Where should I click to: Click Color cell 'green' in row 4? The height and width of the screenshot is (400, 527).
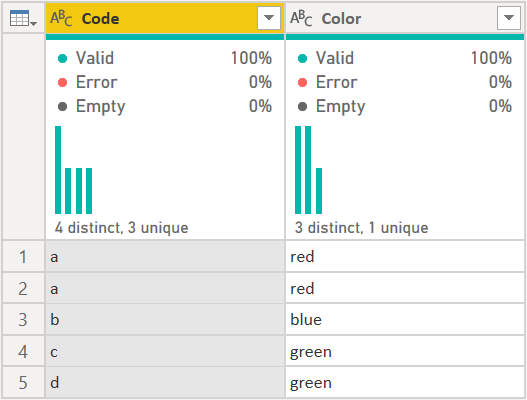coord(405,352)
